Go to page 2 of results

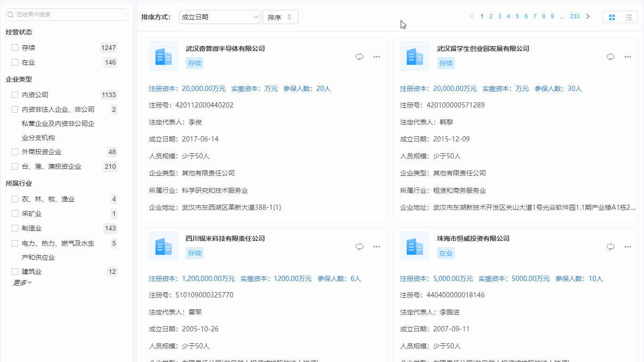pyautogui.click(x=490, y=16)
